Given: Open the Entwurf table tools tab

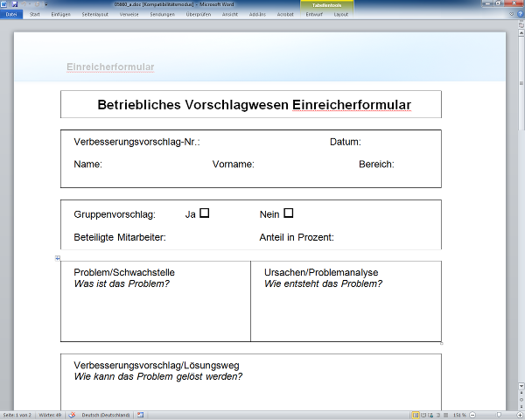Looking at the screenshot, I should click(x=314, y=15).
